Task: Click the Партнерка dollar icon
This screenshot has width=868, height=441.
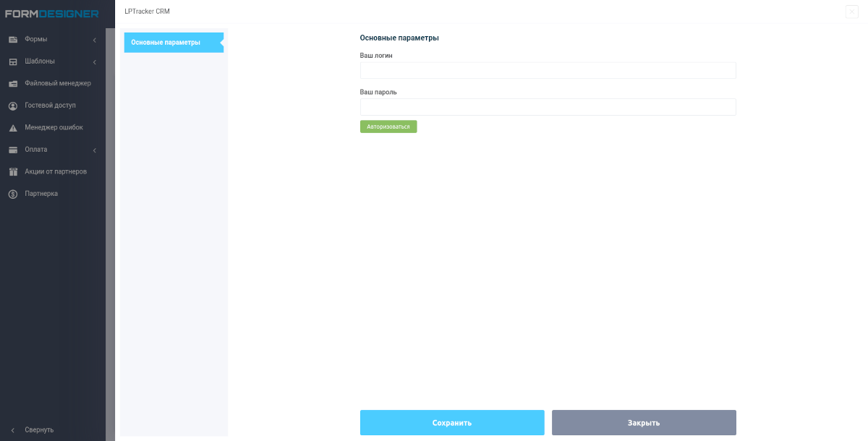Action: tap(13, 194)
